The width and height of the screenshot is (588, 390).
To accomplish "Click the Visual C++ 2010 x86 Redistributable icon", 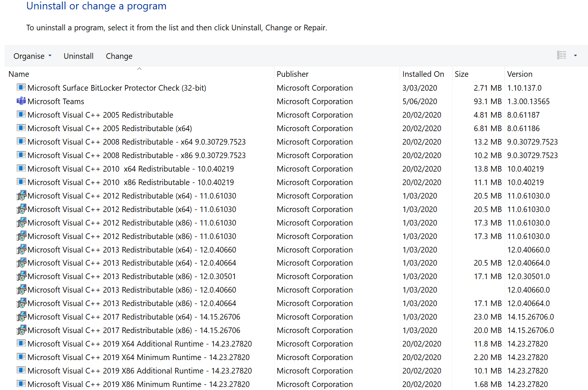I will tap(21, 182).
